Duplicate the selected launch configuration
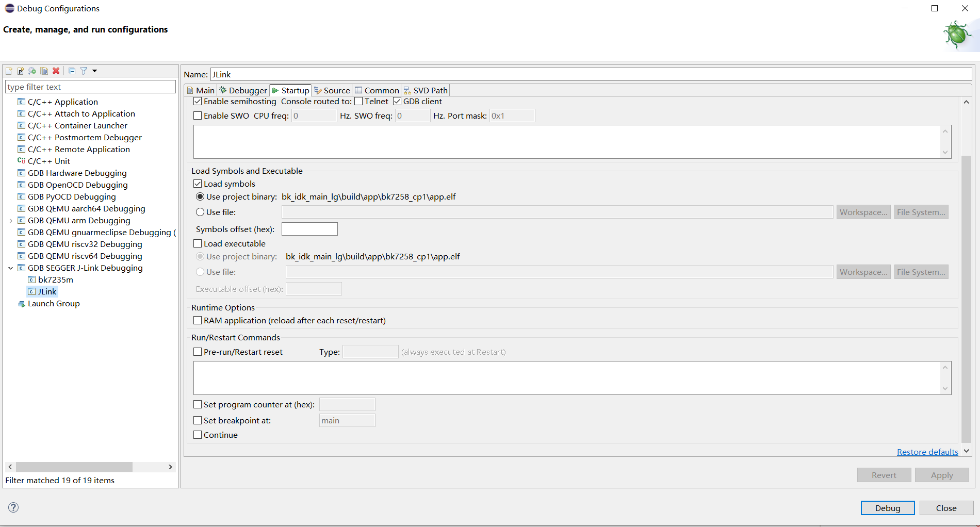This screenshot has width=980, height=527. tap(44, 71)
